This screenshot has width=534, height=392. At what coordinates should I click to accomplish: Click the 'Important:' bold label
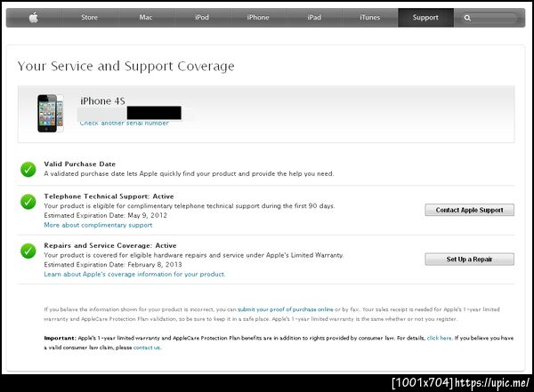pos(60,338)
